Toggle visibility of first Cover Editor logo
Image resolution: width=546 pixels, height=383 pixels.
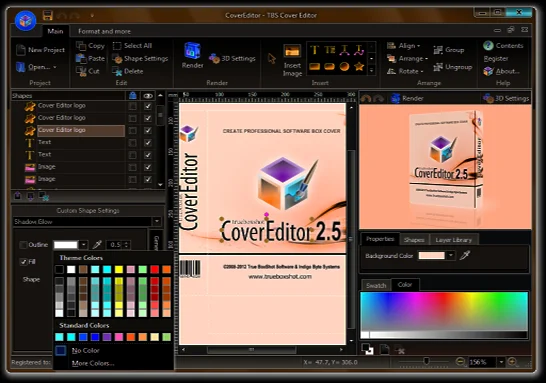coord(148,106)
